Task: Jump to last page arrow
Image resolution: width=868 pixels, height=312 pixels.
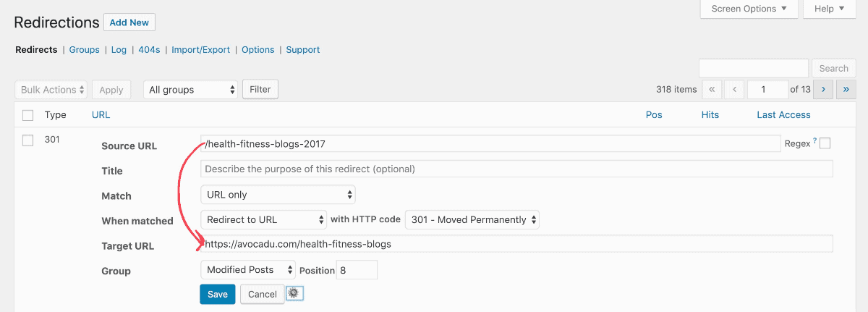Action: click(x=846, y=90)
